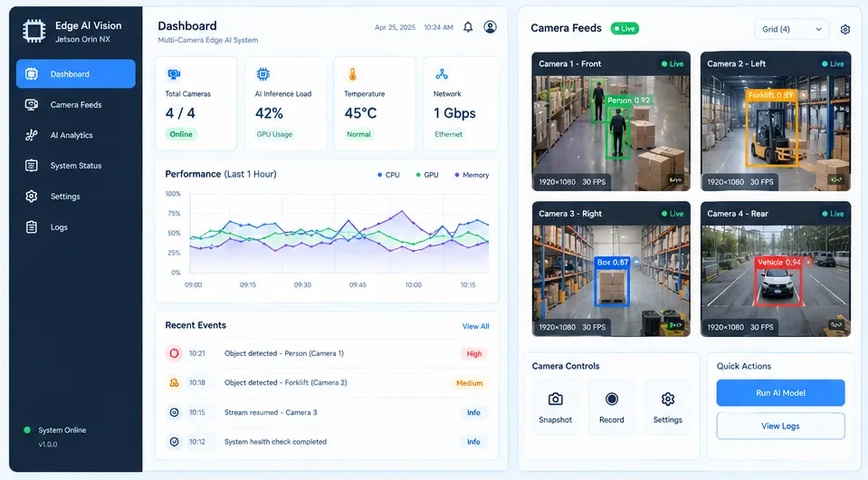Click Camera 2 feed corner overlay icon
The width and height of the screenshot is (868, 480).
tap(836, 180)
